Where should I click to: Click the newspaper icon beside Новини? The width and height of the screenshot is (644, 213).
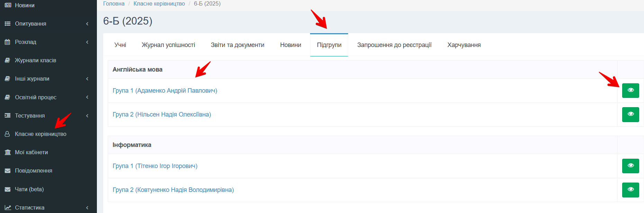pos(8,5)
